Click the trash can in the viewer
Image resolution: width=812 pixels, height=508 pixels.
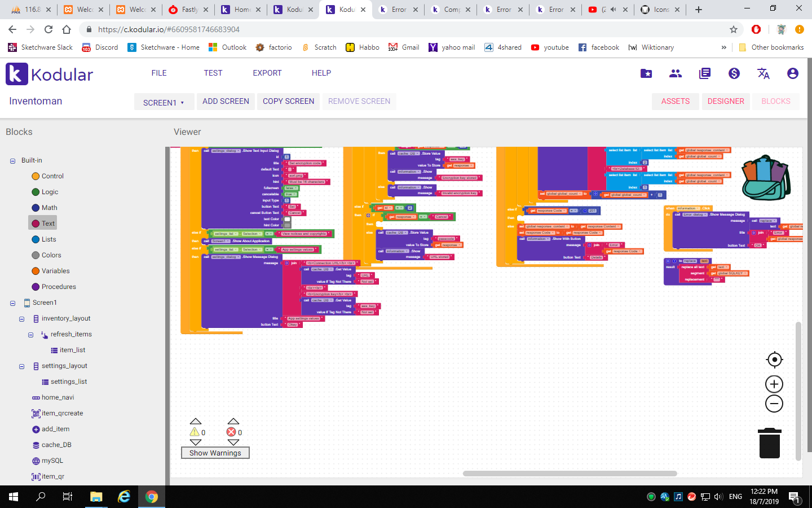[770, 443]
